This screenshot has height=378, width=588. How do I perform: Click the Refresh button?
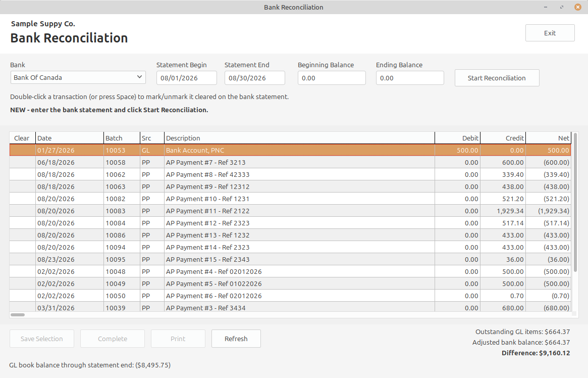[x=236, y=339]
